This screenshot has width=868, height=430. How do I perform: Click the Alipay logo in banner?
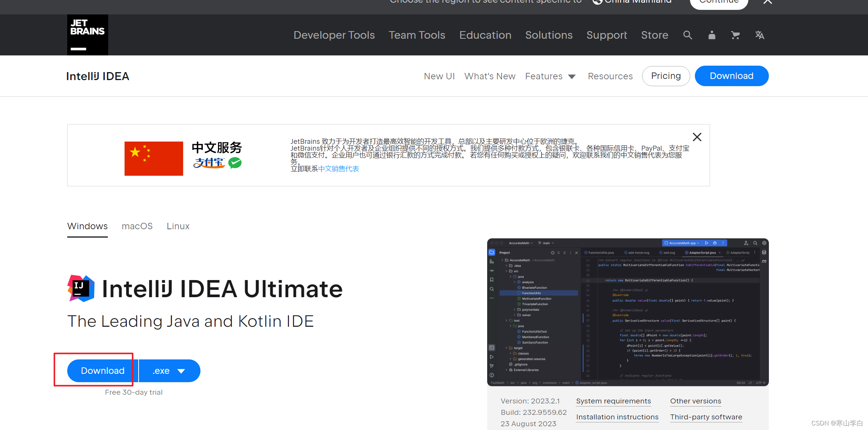pyautogui.click(x=209, y=163)
